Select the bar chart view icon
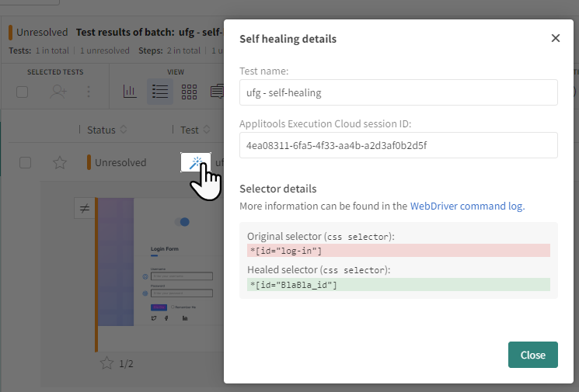The height and width of the screenshot is (392, 579). tap(130, 92)
